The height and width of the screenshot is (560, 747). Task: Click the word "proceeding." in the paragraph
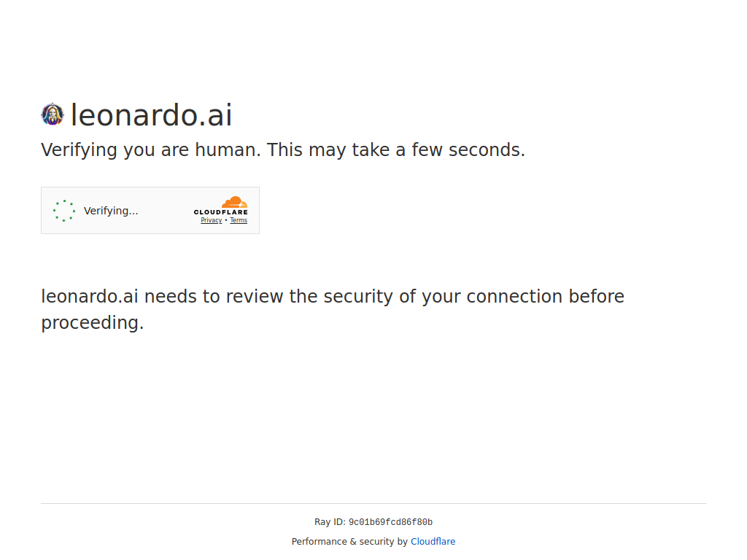[x=93, y=323]
